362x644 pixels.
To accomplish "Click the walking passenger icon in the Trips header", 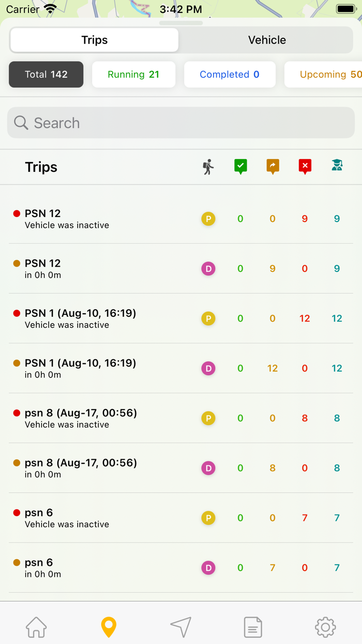I will (x=207, y=167).
